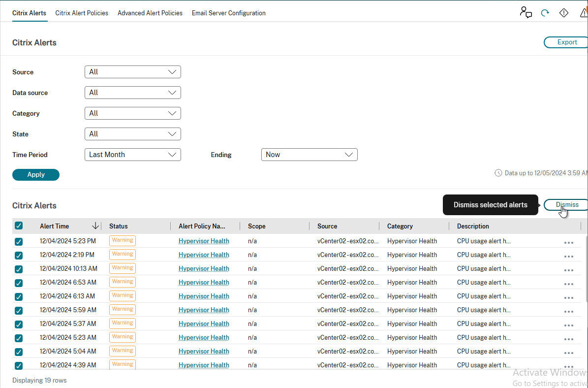Switch to Citrix Alert Policies tab

coord(82,13)
